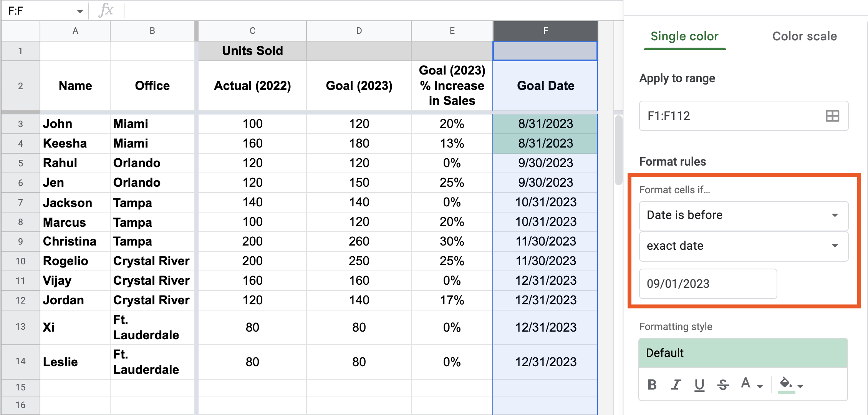Click the 09/01/2023 date input field
Image resolution: width=868 pixels, height=415 pixels.
(707, 284)
